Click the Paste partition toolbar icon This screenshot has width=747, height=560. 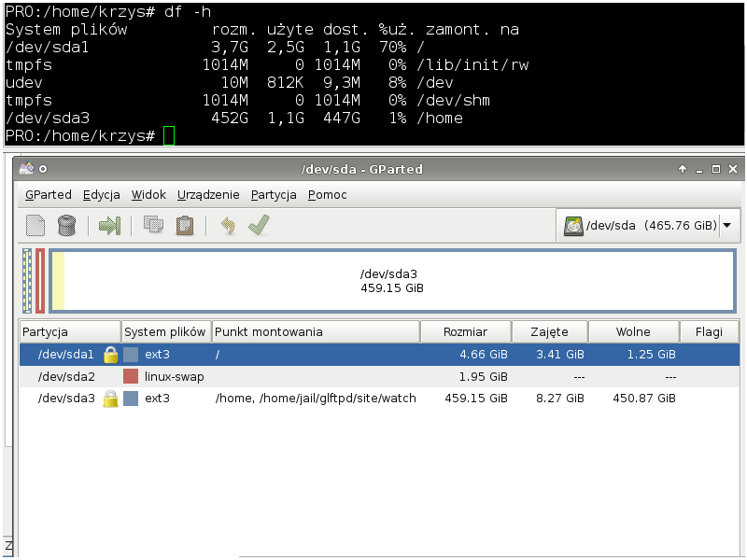(x=185, y=226)
